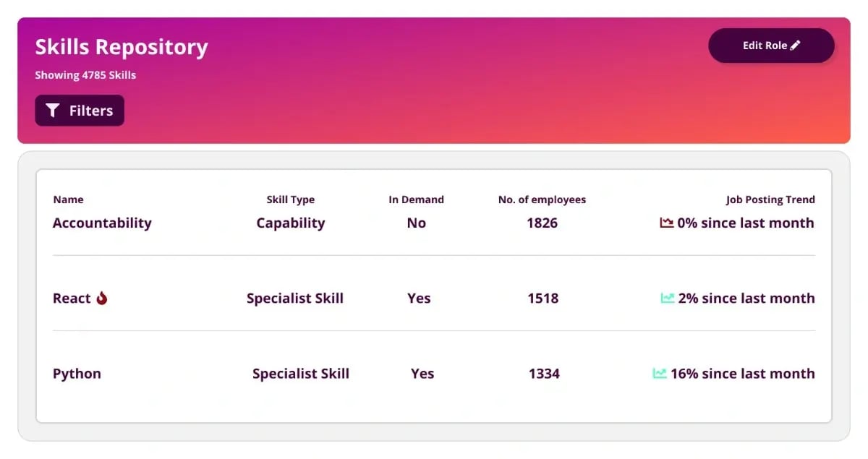Viewport: 868px width, 459px height.
Task: Click the trend icon beside 16% since last month
Action: [x=660, y=374]
